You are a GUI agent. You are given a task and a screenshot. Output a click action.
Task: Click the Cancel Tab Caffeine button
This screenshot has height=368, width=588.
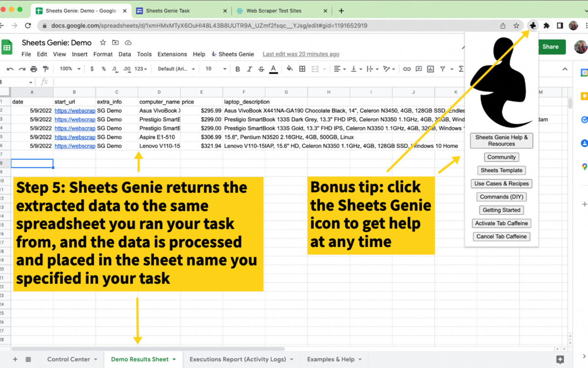point(502,236)
